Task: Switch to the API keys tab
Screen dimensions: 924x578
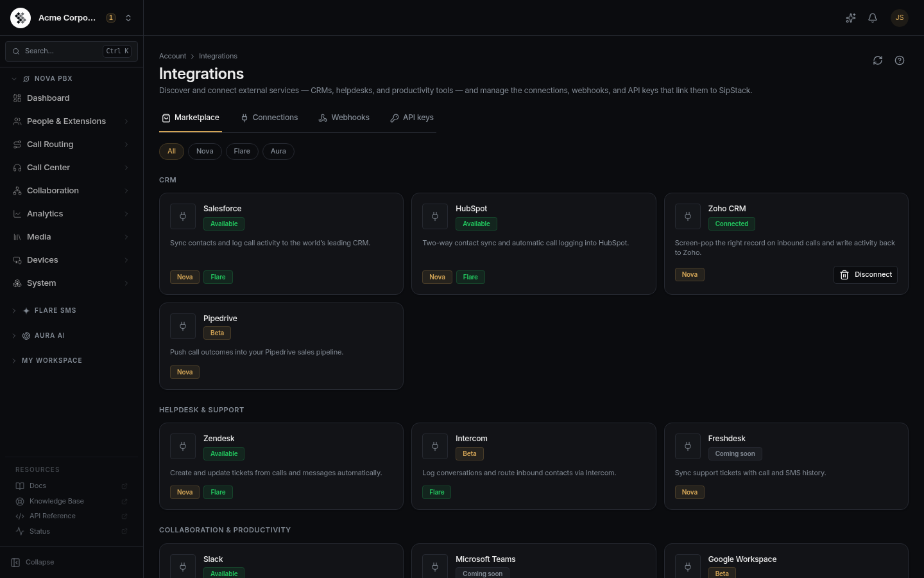Action: 412,118
